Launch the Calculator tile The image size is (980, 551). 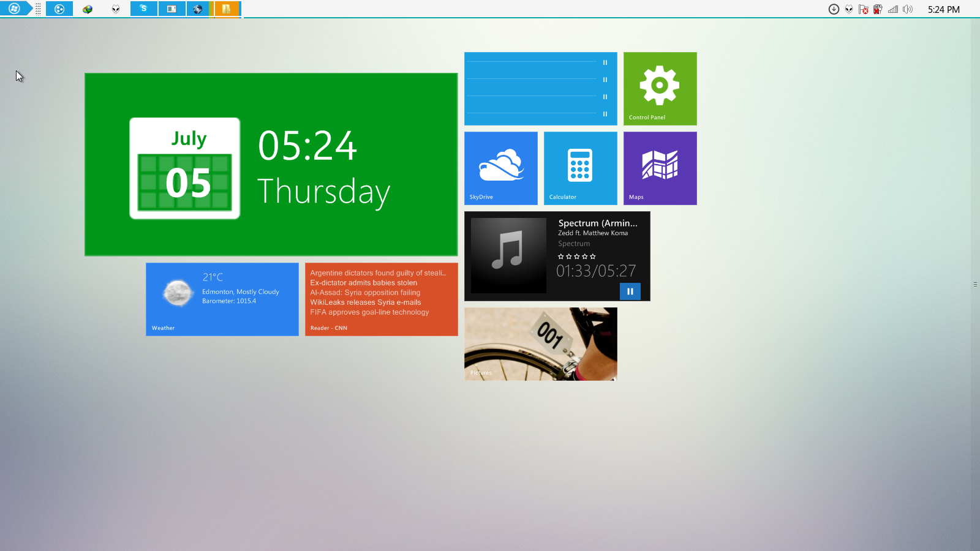coord(580,168)
